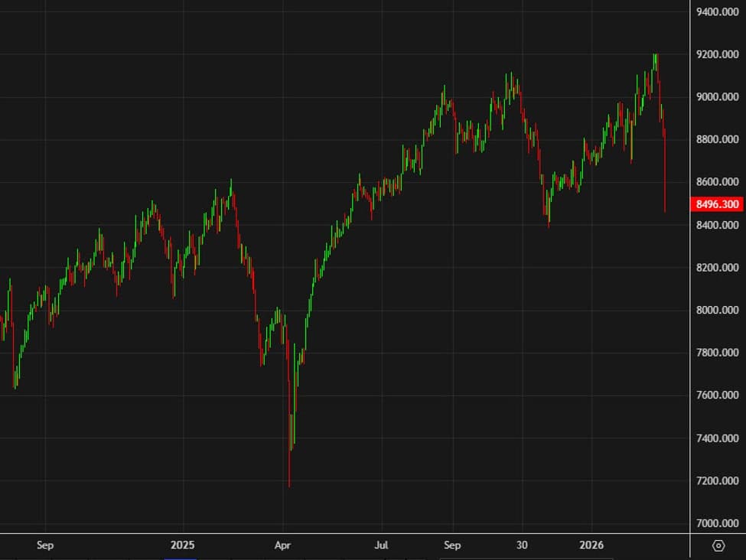Select the second Sep label on the axis
746x560 pixels.
452,545
